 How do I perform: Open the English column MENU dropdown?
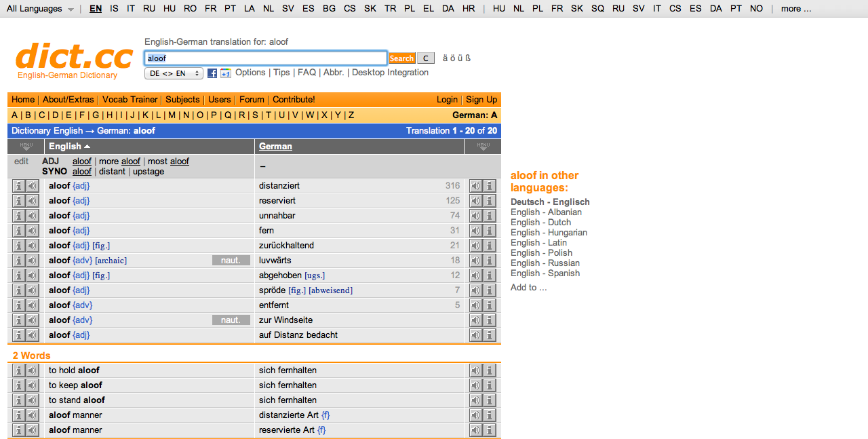[x=26, y=146]
